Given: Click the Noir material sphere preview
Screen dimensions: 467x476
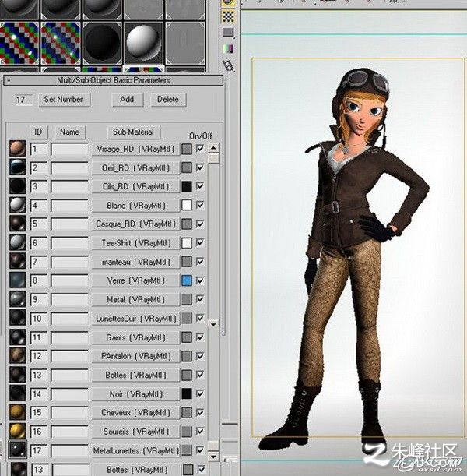Looking at the screenshot, I should coord(18,393).
